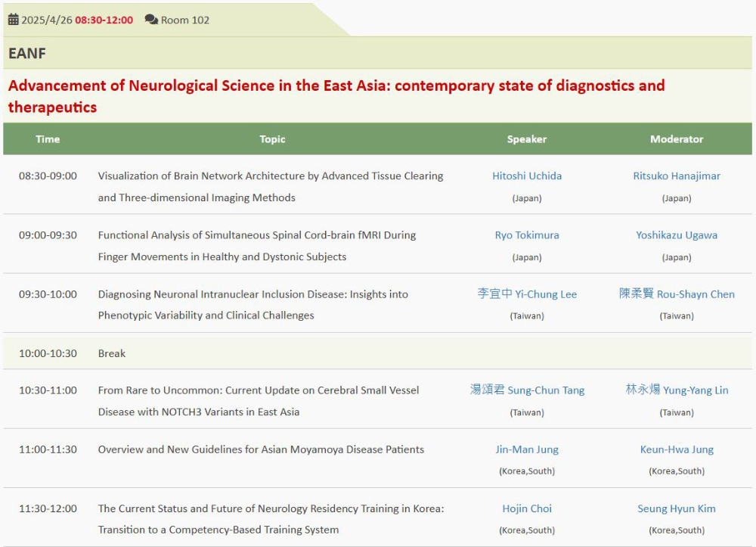Click the calendar icon beside the date
756x547 pixels.
14,20
